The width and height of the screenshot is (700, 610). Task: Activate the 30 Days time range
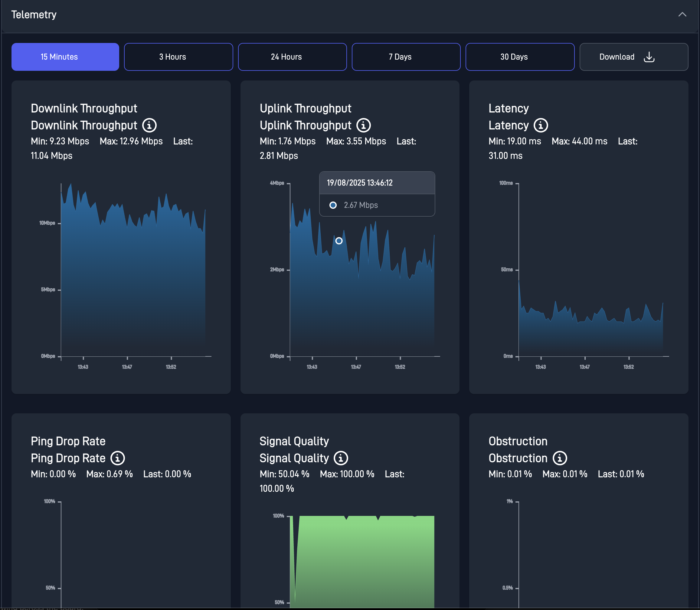[520, 57]
